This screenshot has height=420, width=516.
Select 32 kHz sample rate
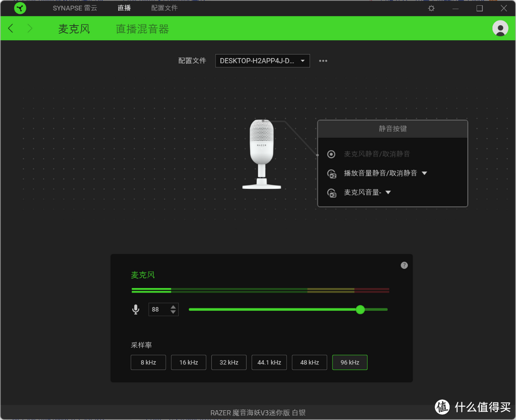[x=229, y=362]
